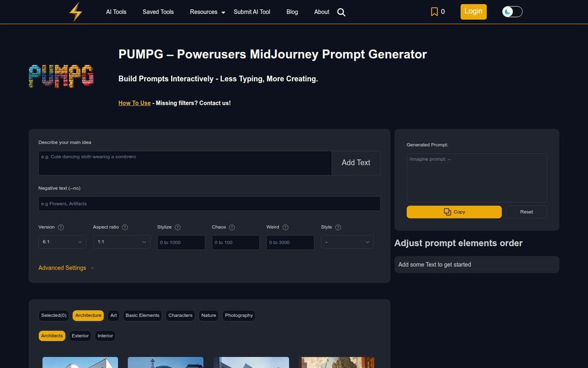Select the Interior subcategory

point(105,336)
